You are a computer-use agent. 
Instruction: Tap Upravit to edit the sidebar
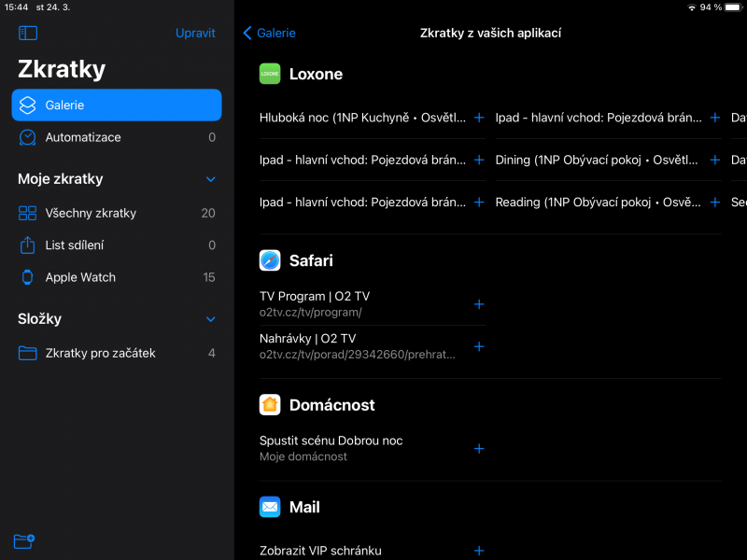[x=195, y=33]
